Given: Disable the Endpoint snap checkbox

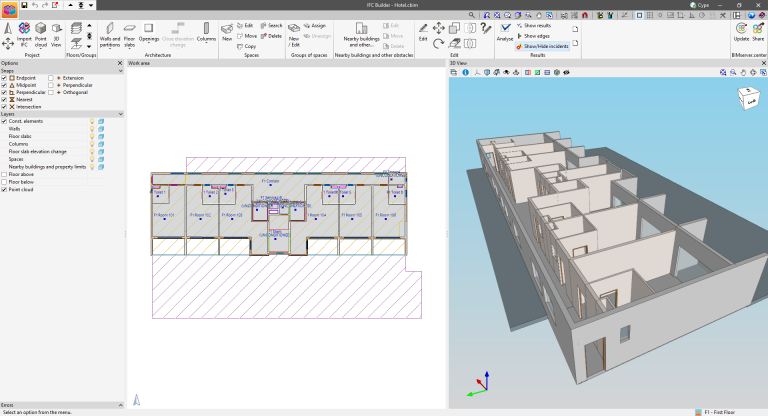Looking at the screenshot, I should (x=4, y=76).
